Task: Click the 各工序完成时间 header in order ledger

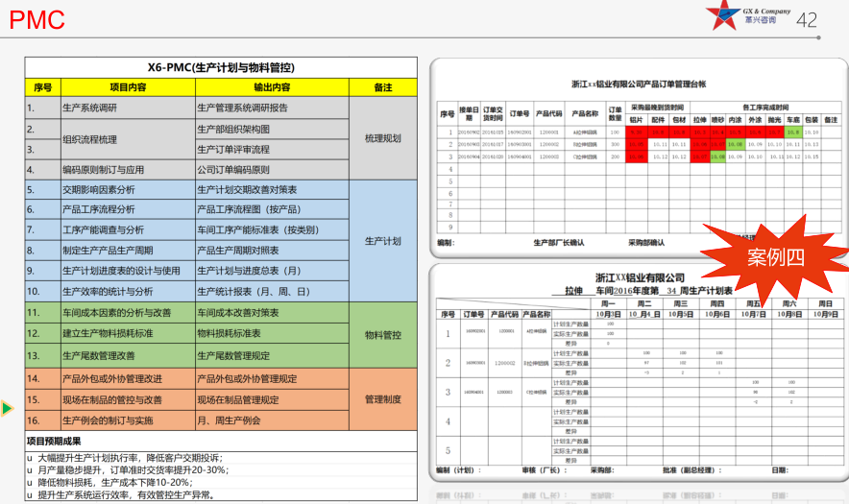Action: coord(765,108)
